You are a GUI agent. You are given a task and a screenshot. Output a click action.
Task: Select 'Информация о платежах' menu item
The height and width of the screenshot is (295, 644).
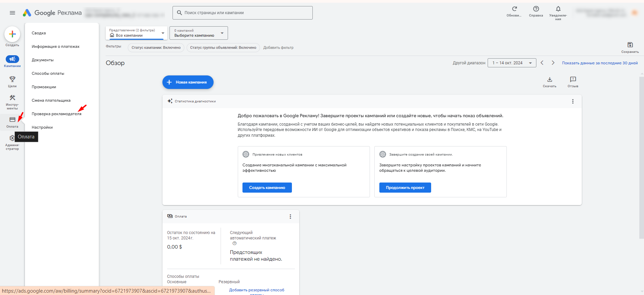click(x=55, y=46)
